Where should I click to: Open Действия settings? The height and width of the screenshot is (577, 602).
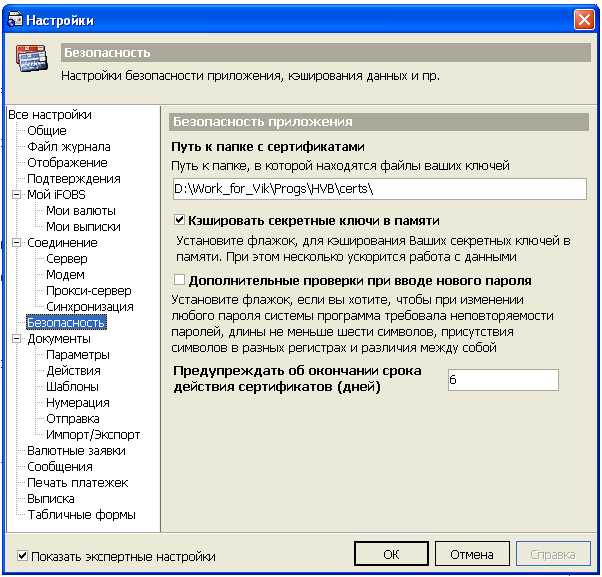point(73,370)
